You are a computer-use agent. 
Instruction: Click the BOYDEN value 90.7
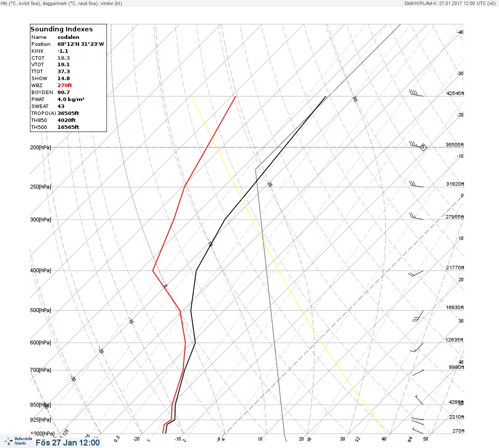click(64, 93)
